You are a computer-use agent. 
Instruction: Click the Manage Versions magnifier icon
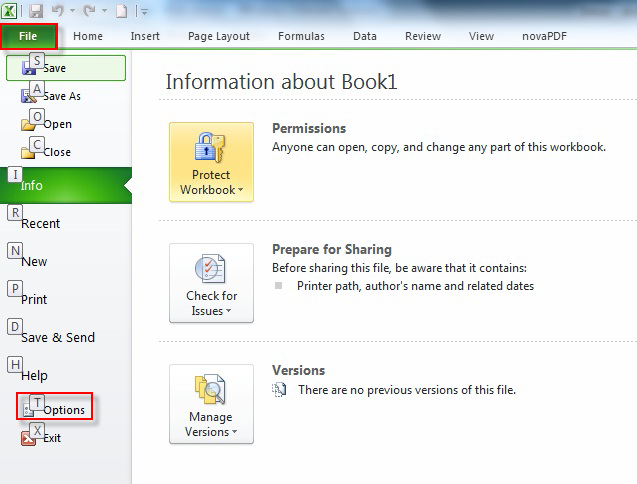point(210,389)
